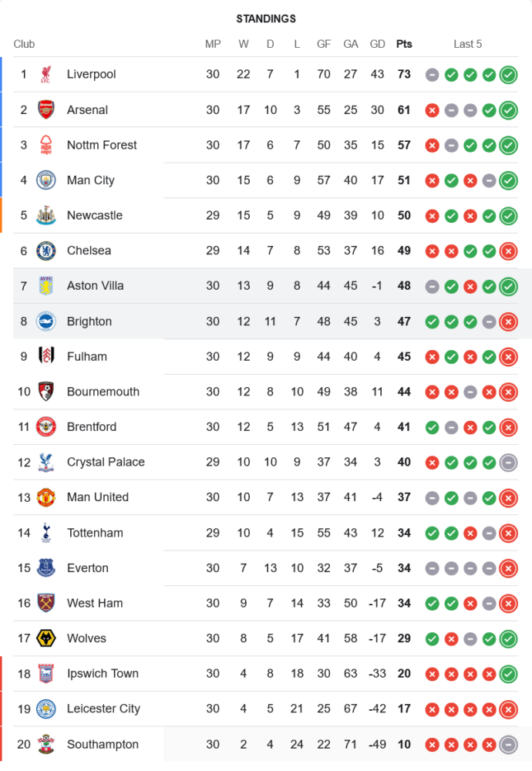Click the Wolves club crest icon
Viewport: 532px width, 771px height.
pyautogui.click(x=46, y=638)
